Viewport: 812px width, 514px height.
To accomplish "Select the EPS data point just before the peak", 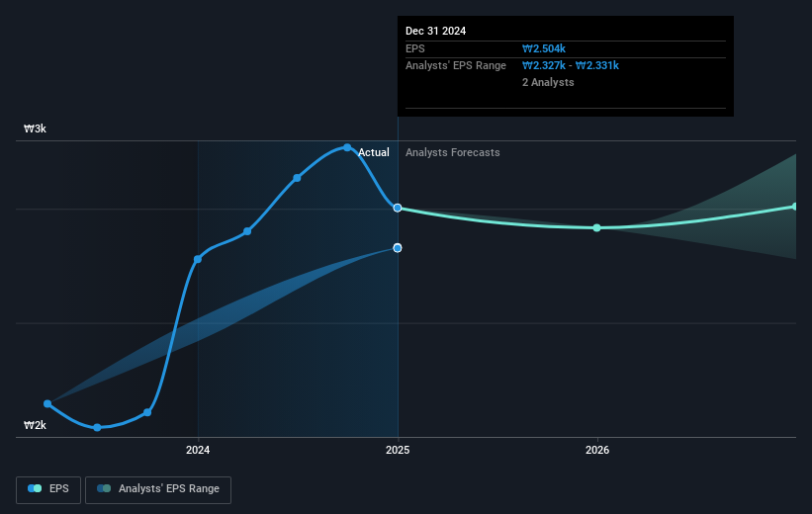I will point(297,178).
